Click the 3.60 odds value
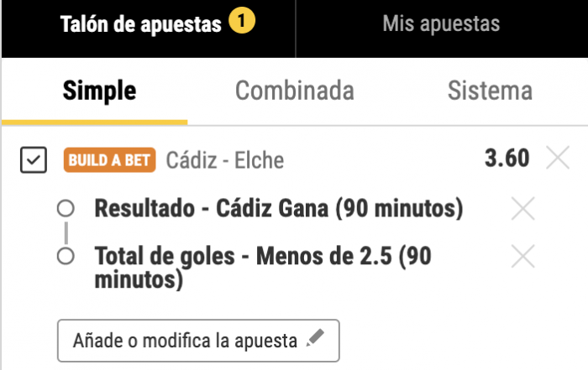This screenshot has height=370, width=588. point(507,158)
